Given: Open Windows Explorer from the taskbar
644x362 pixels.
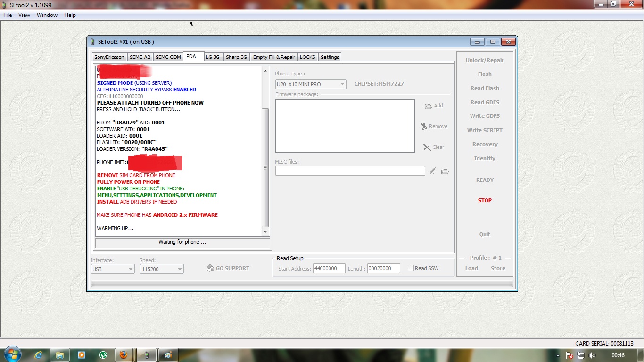Looking at the screenshot, I should tap(60, 355).
